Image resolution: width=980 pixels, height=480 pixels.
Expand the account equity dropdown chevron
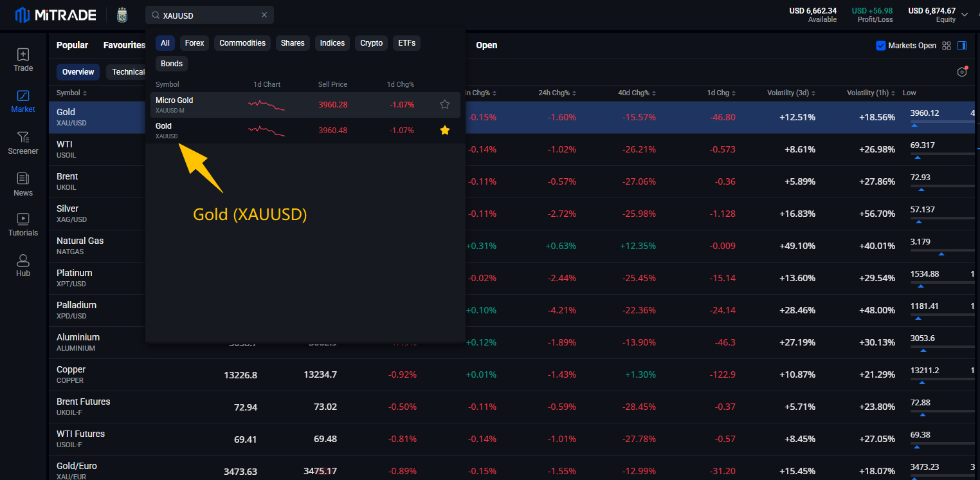[965, 14]
